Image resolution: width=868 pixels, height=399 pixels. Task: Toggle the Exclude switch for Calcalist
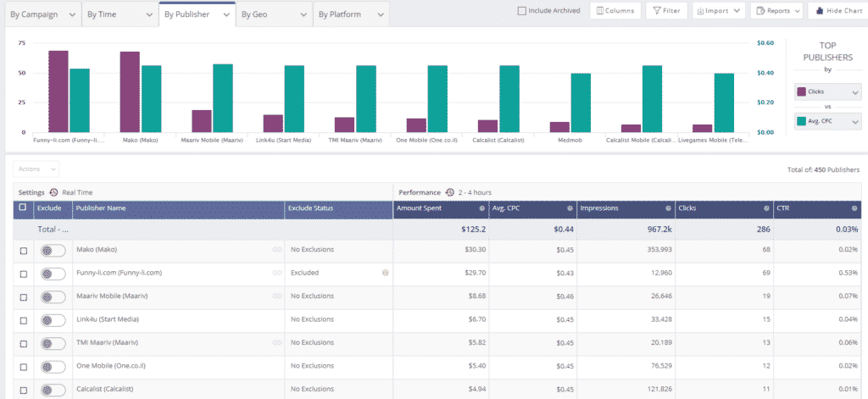point(53,390)
